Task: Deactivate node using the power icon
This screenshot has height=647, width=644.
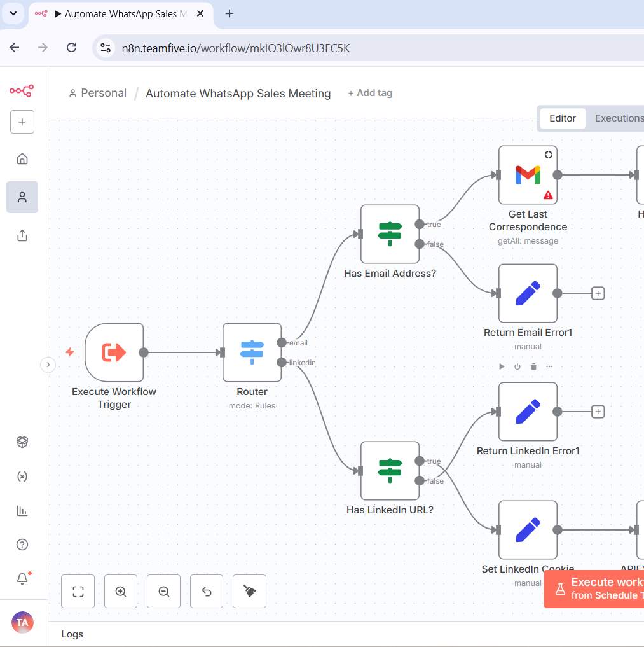Action: tap(517, 366)
